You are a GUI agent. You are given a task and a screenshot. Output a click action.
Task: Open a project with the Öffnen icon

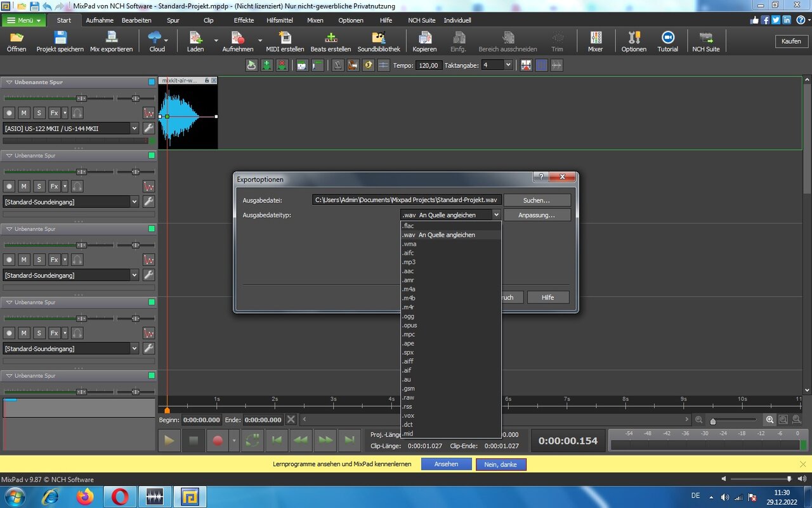point(16,41)
